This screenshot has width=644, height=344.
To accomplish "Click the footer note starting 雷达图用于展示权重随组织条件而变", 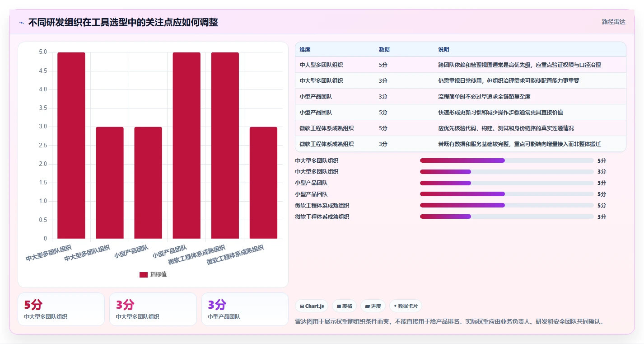I will 449,322.
